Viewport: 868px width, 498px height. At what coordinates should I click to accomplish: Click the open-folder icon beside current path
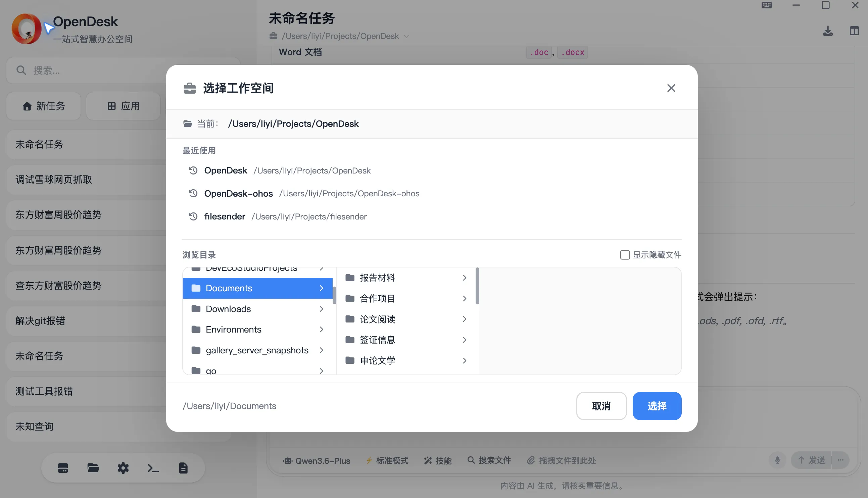pyautogui.click(x=187, y=123)
